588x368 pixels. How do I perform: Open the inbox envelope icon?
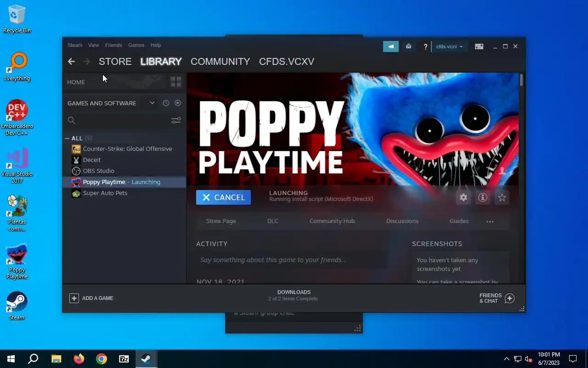pyautogui.click(x=408, y=46)
